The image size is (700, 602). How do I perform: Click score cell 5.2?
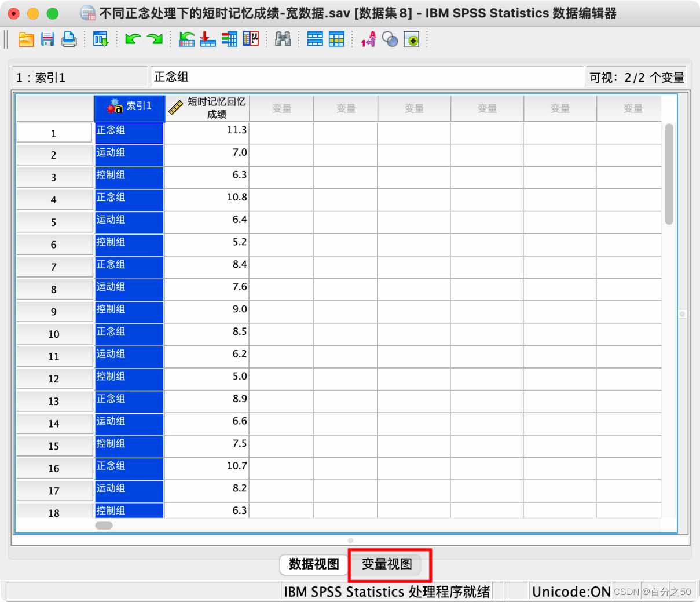point(207,244)
